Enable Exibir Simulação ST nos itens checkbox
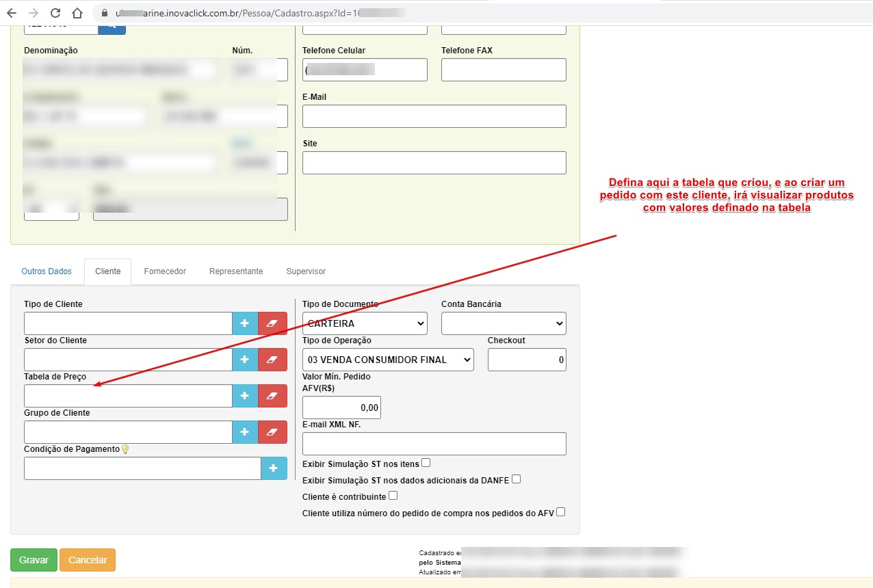The width and height of the screenshot is (873, 588). click(x=426, y=463)
